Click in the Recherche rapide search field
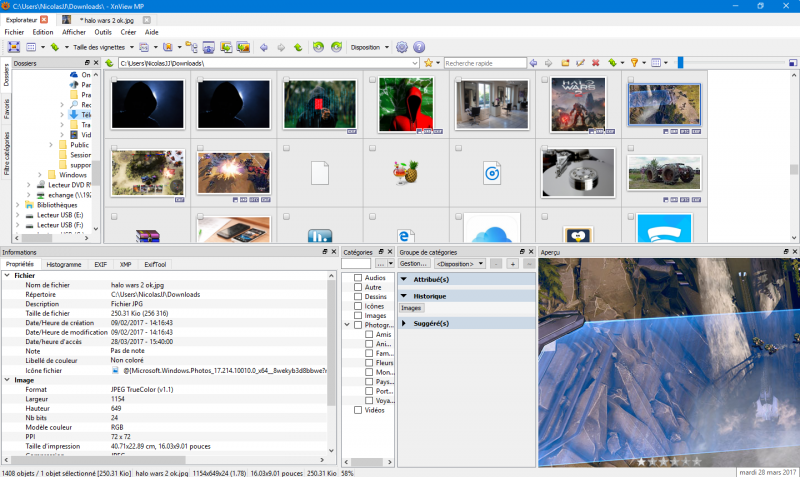 485,63
